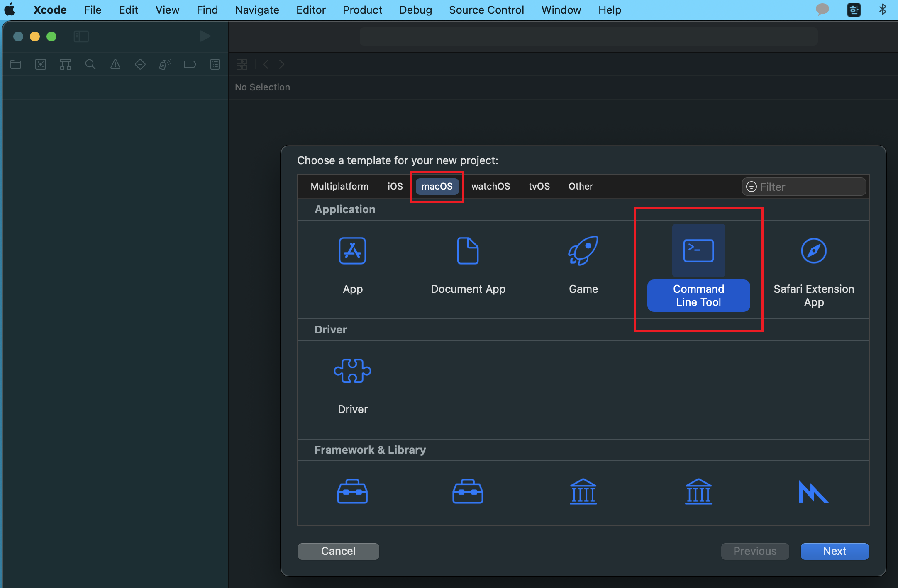Open the Source Control navigator icon

41,64
